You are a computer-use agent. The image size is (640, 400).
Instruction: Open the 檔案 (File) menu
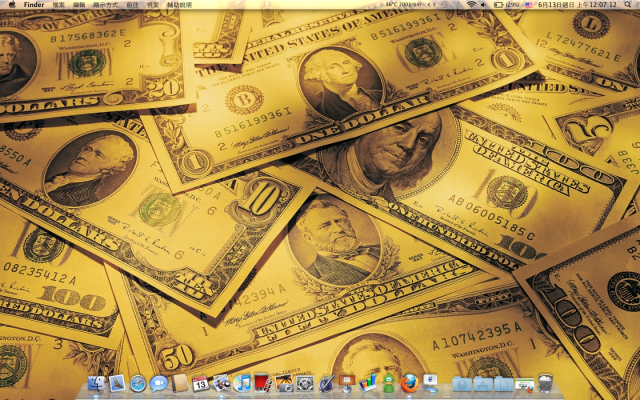[59, 4]
